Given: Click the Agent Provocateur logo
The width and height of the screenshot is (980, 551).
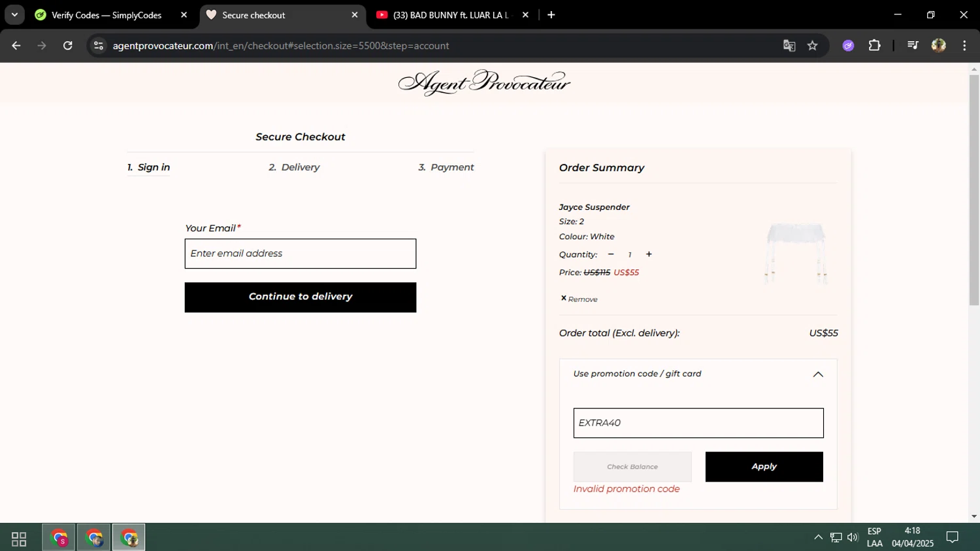Looking at the screenshot, I should [484, 83].
